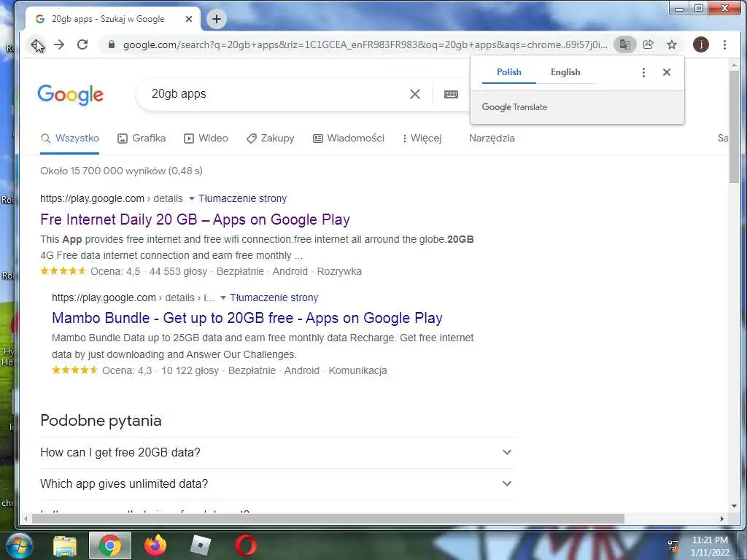Select the Wszystko search tab
The width and height of the screenshot is (747, 560).
[x=70, y=139]
